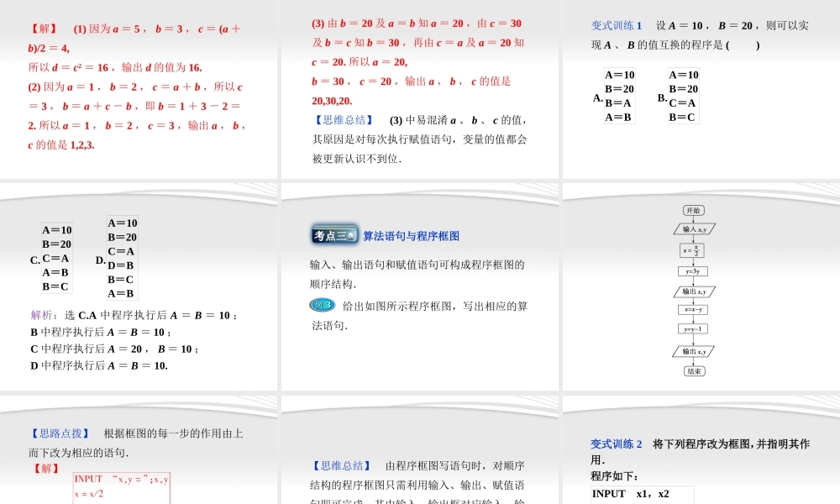Click the line B 中程序执行后 A = B = 10
840x504 pixels.
coord(100,332)
